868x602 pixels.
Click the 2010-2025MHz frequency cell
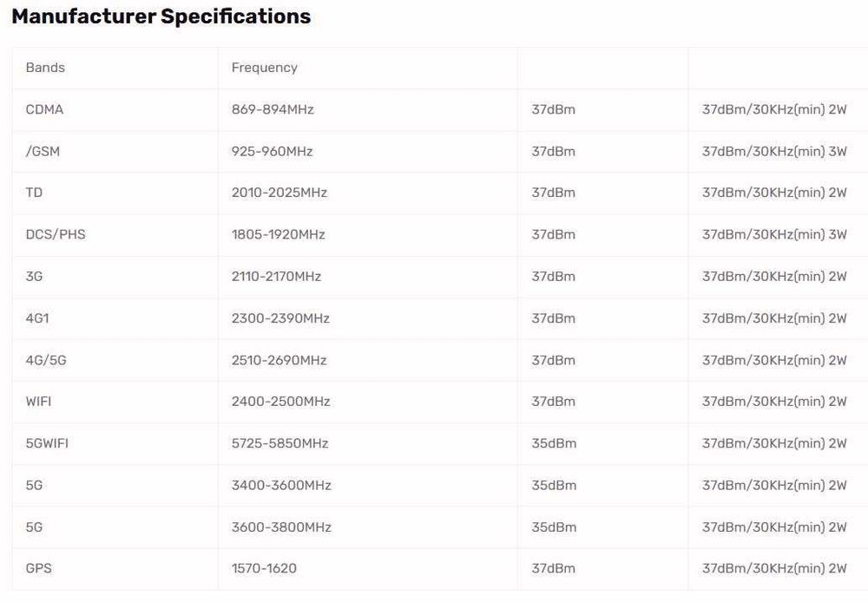[279, 193]
